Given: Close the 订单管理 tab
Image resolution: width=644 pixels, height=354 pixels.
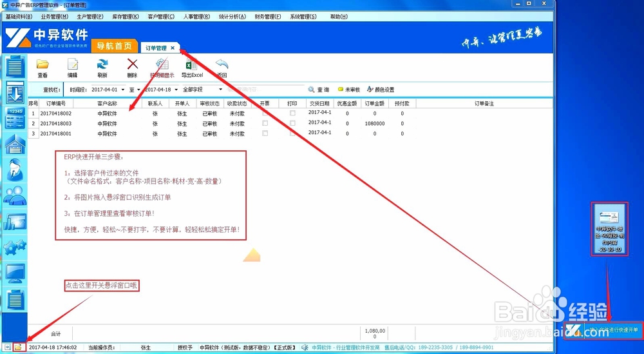Looking at the screenshot, I should (173, 48).
